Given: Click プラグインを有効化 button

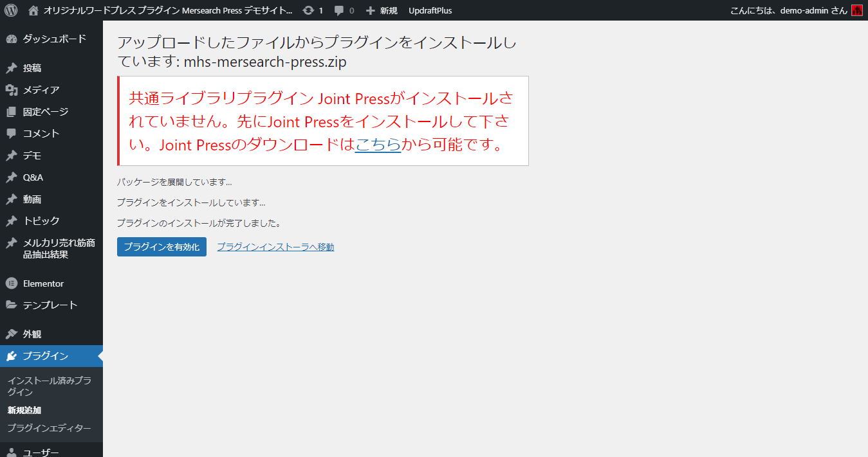Looking at the screenshot, I should coord(162,247).
